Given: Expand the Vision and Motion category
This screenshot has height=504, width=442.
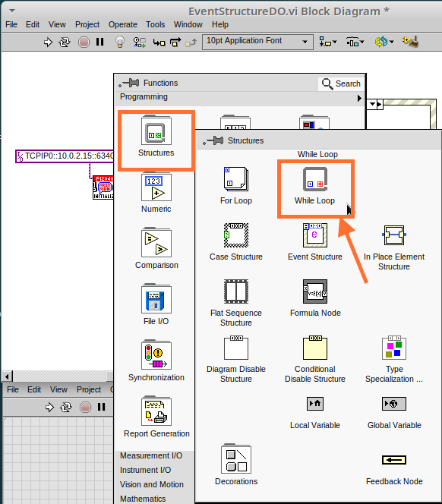Looking at the screenshot, I should pos(152,484).
